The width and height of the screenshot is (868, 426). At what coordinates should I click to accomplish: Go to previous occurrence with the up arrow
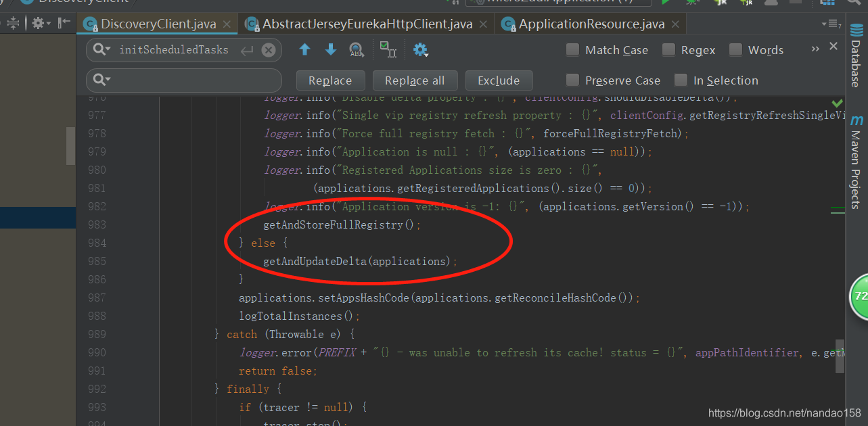pos(305,49)
